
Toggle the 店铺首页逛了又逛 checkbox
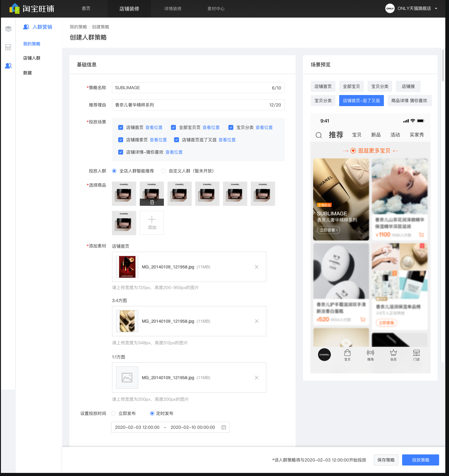point(177,140)
